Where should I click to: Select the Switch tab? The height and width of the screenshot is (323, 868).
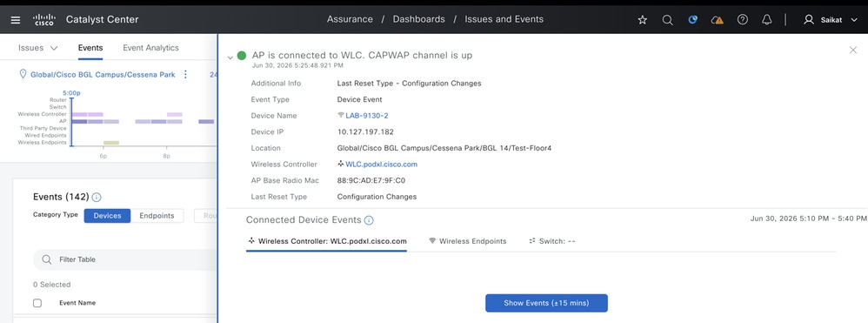(x=552, y=241)
